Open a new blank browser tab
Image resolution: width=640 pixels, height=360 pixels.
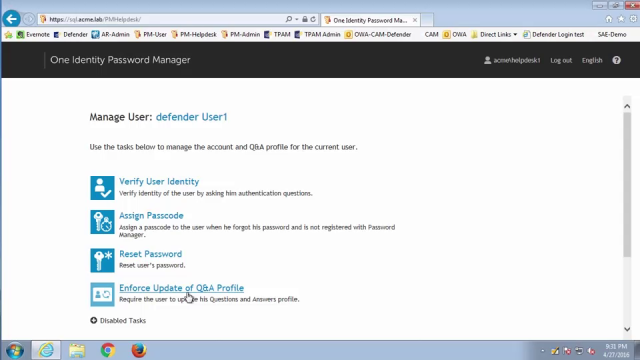(427, 20)
